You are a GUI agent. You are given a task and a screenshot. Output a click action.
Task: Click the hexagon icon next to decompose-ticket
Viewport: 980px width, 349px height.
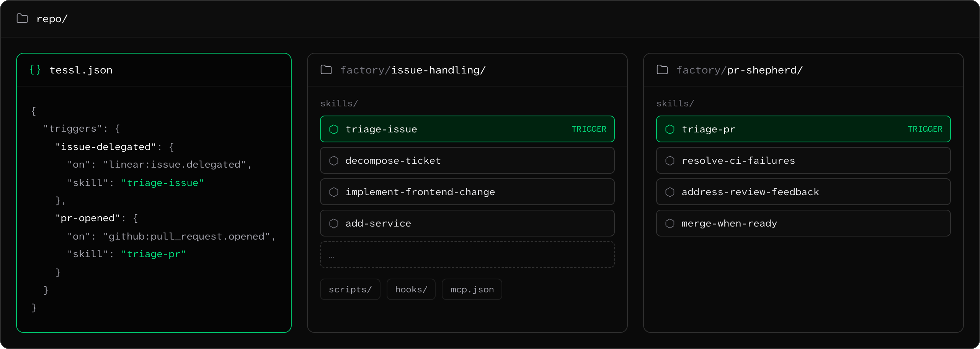click(334, 161)
